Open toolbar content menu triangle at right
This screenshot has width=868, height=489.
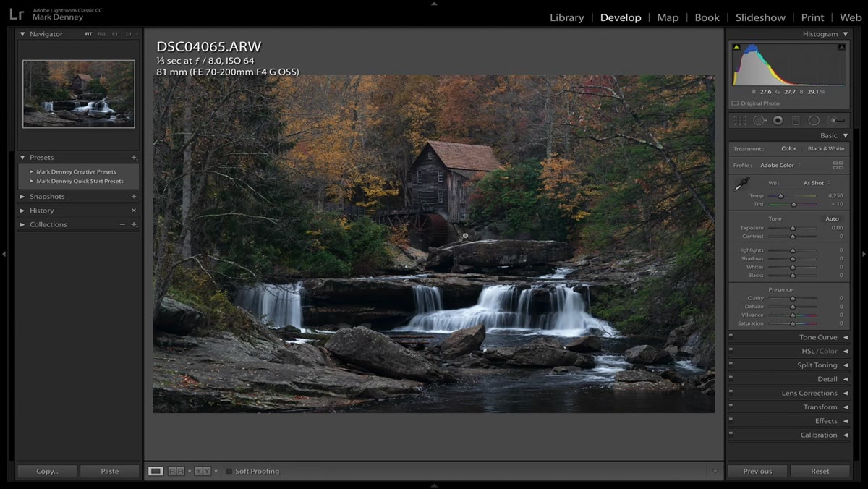[x=715, y=471]
